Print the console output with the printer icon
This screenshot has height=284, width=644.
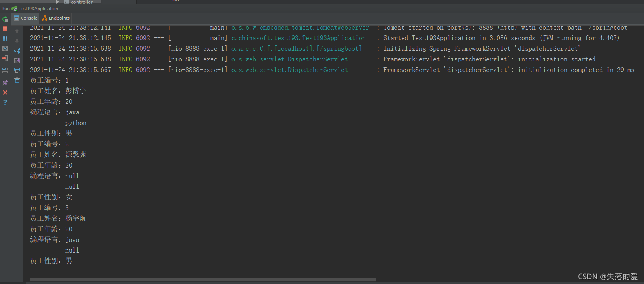(17, 70)
